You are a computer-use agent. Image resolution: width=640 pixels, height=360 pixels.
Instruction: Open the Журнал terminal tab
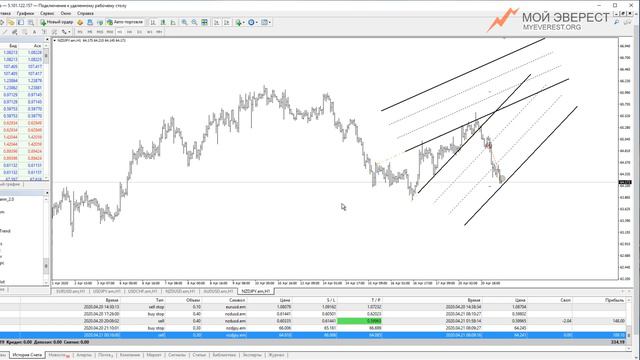point(276,355)
